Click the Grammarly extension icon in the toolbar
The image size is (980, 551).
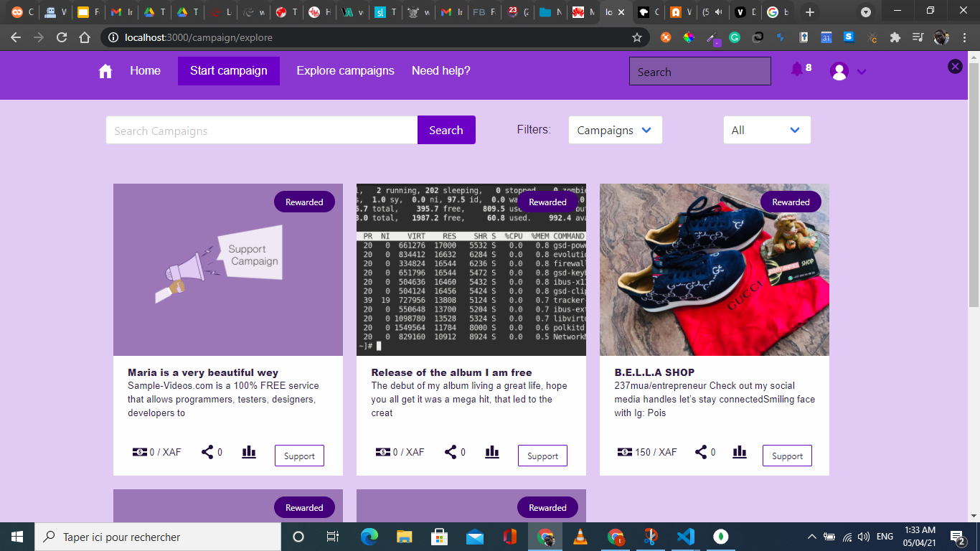(x=735, y=37)
